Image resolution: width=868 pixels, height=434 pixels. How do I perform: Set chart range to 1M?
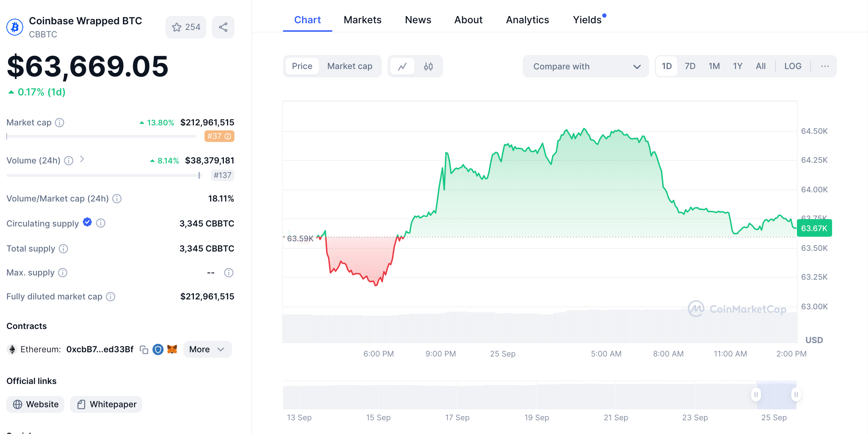click(x=714, y=66)
